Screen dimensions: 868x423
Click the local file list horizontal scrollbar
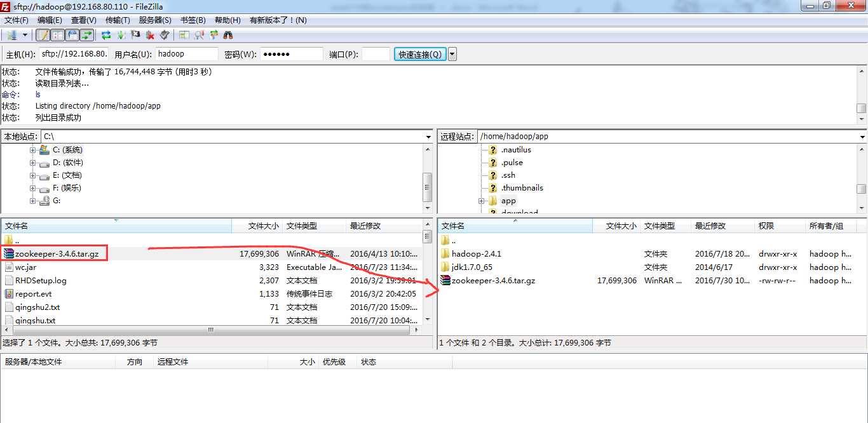[211, 330]
